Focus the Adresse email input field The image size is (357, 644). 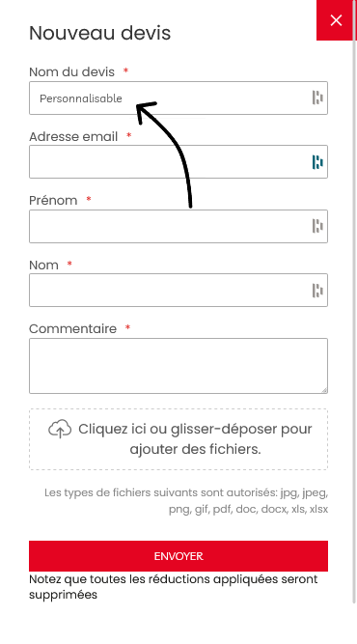178,162
